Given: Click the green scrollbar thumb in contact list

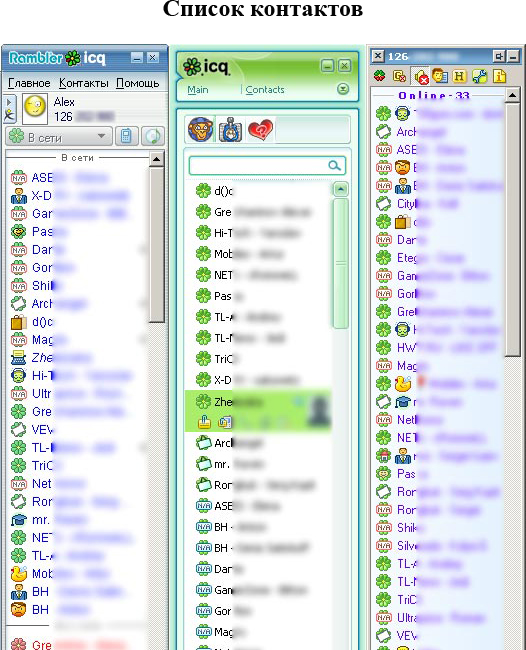Looking at the screenshot, I should pos(341,263).
